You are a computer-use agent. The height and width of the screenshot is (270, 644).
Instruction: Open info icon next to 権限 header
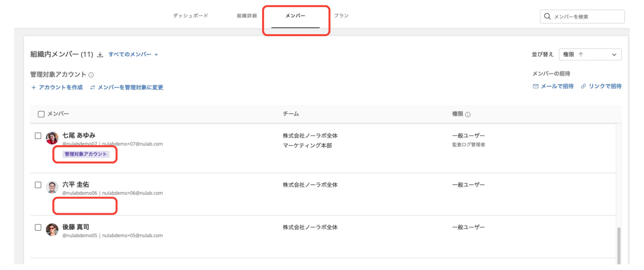pos(468,114)
